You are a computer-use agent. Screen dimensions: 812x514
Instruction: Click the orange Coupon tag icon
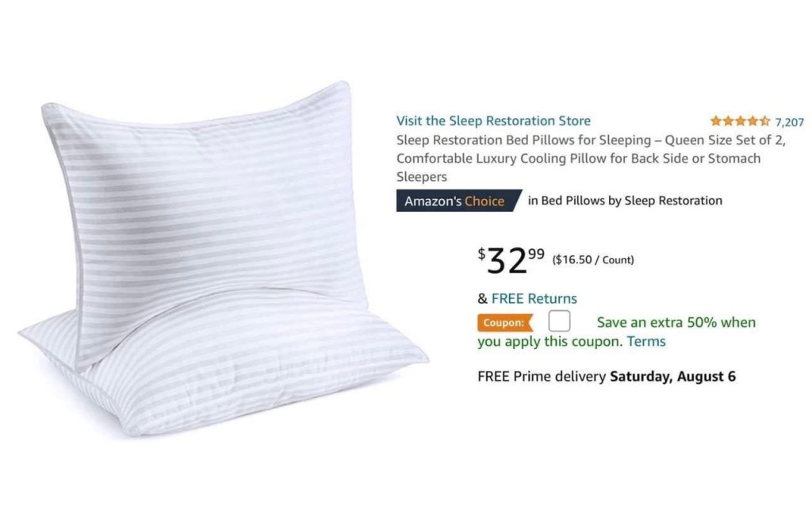point(505,323)
